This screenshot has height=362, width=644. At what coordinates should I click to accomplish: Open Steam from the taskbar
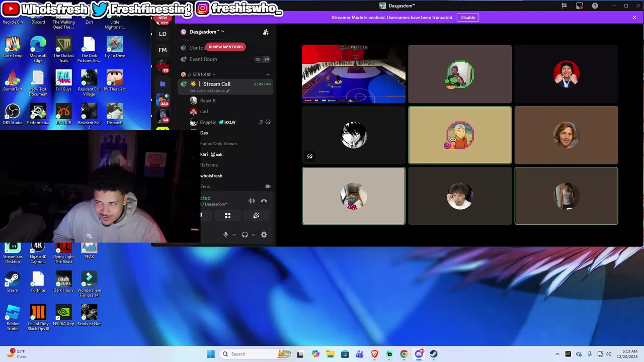(434, 354)
